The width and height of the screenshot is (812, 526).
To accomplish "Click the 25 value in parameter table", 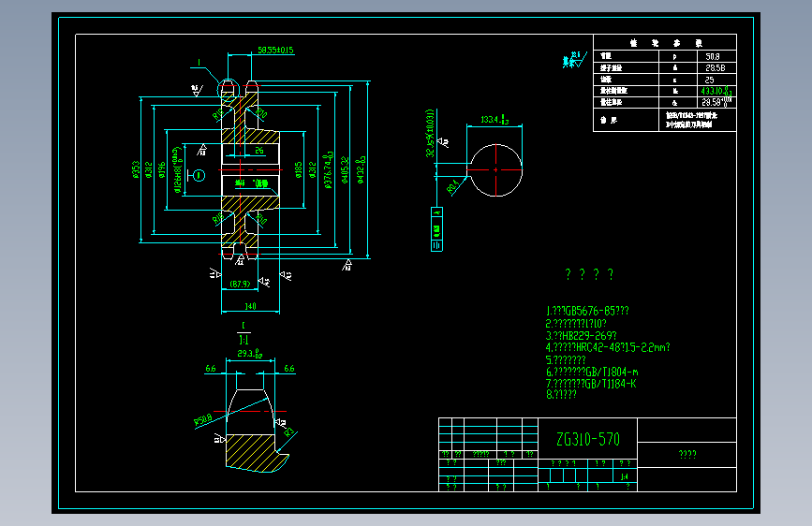I will click(x=710, y=80).
